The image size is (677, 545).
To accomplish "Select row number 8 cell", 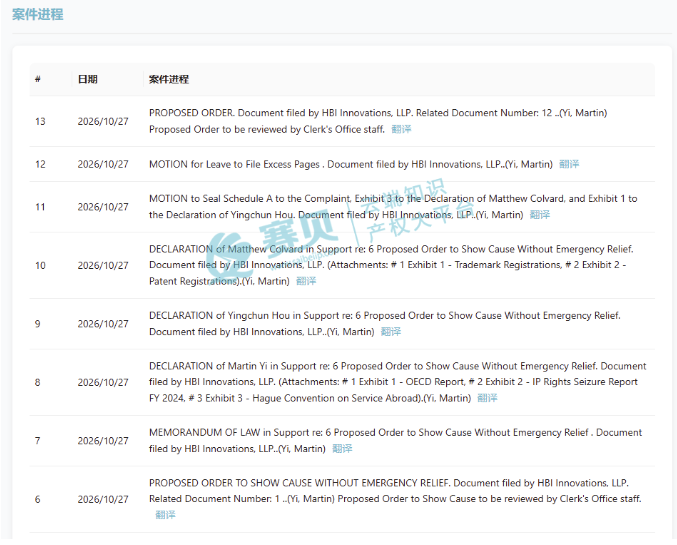I will point(38,382).
